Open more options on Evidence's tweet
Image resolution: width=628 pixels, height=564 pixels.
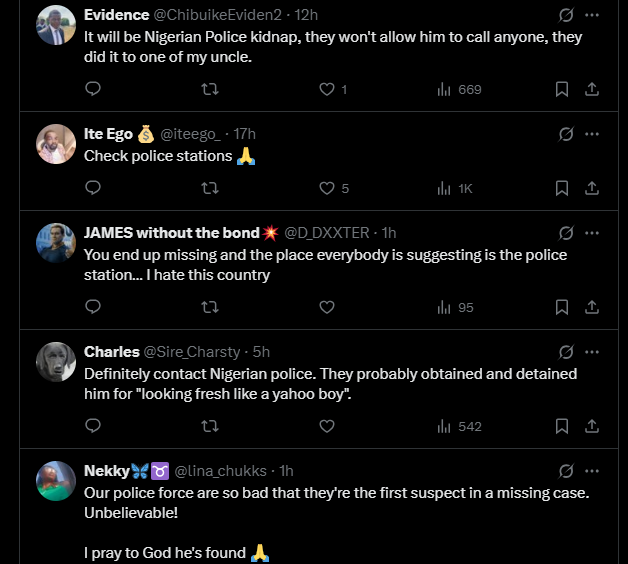click(592, 15)
